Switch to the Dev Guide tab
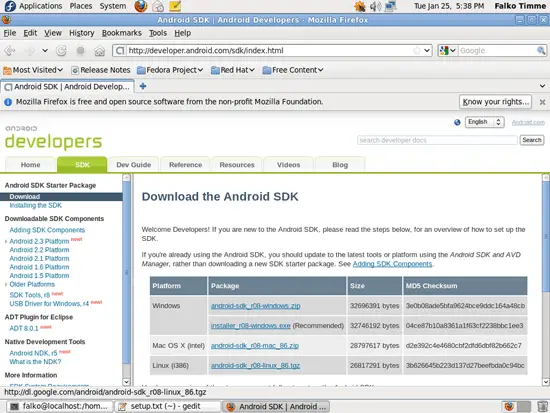This screenshot has width=550, height=413. tap(134, 165)
